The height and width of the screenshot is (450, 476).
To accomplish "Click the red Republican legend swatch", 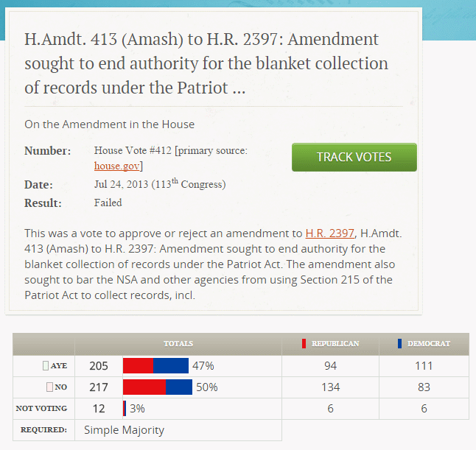I will (304, 344).
